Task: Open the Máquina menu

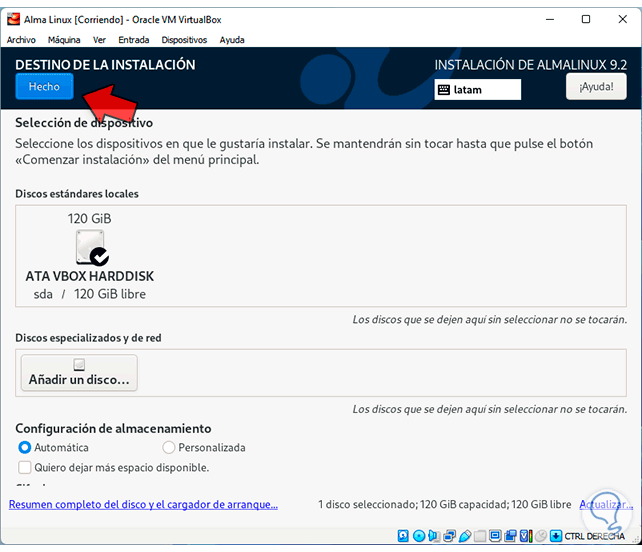Action: pyautogui.click(x=64, y=40)
